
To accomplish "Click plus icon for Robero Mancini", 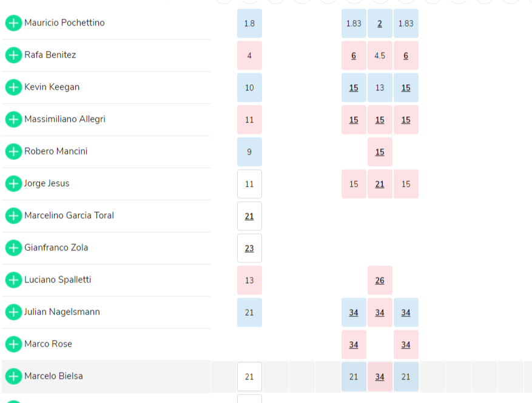I will 13,152.
